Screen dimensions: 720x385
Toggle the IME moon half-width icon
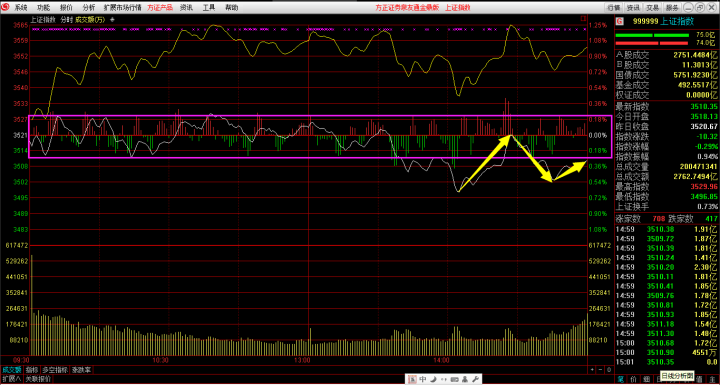click(x=433, y=379)
